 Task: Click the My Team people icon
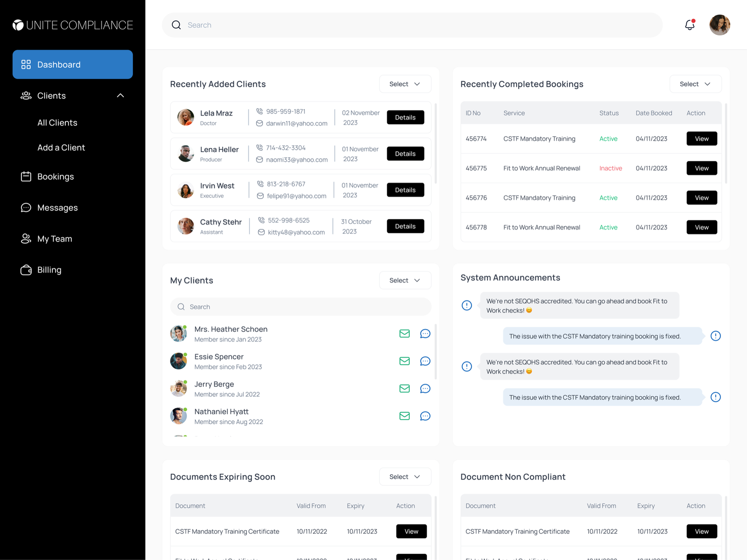coord(26,238)
